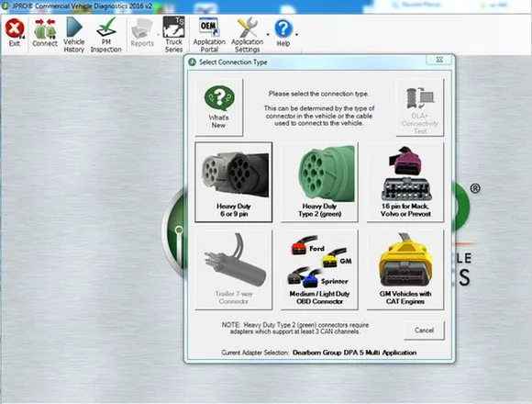Choose Medium / Light Duty OBD Connector
Viewport: 532px width, 404px height.
click(319, 270)
